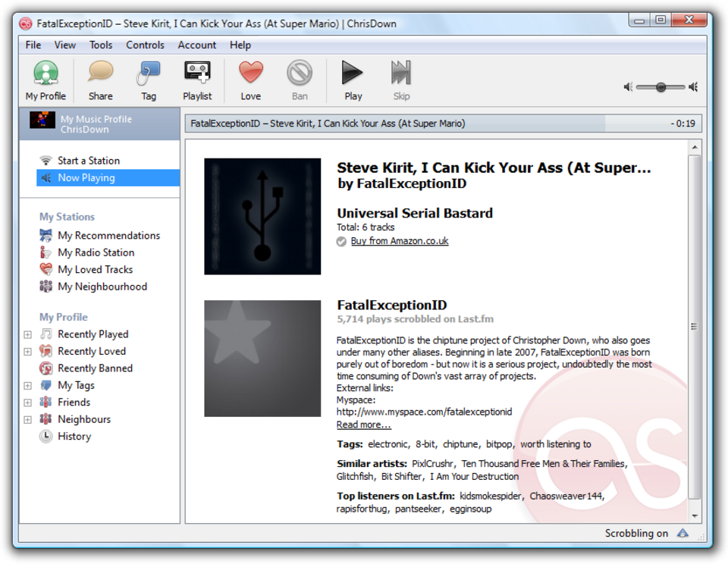Screen dimensions: 728x564
Task: Click album title Universal Serial Bastard
Action: pyautogui.click(x=415, y=213)
